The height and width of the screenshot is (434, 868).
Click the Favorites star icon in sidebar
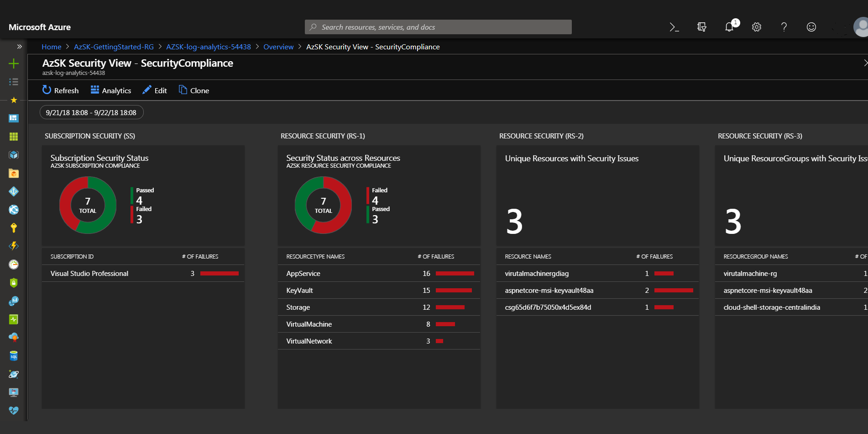point(14,100)
